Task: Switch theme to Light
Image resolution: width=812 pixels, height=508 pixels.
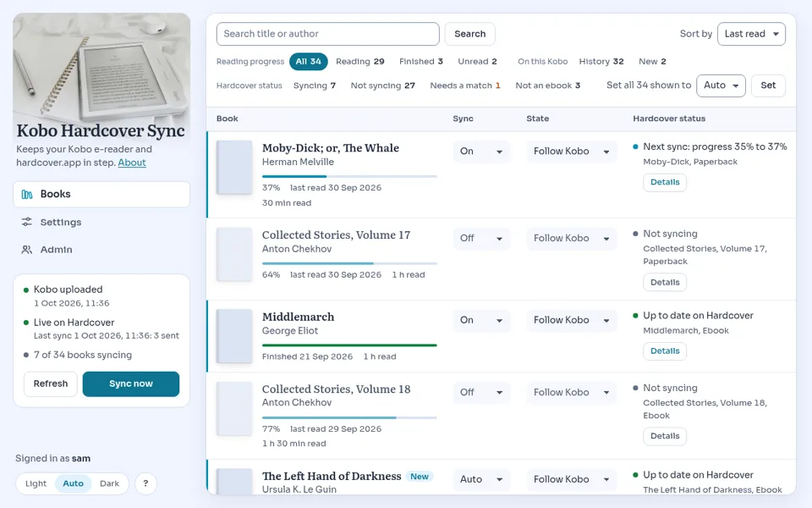Action: point(36,483)
